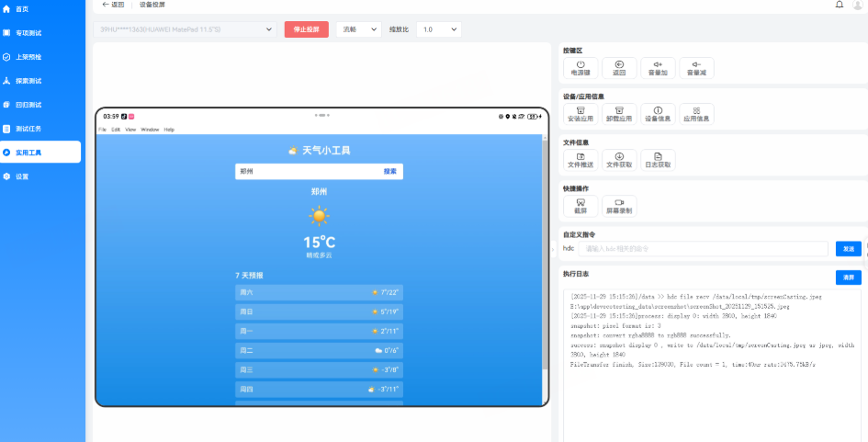The width and height of the screenshot is (868, 442).
Task: Focus the hdc command input field
Action: (x=703, y=249)
